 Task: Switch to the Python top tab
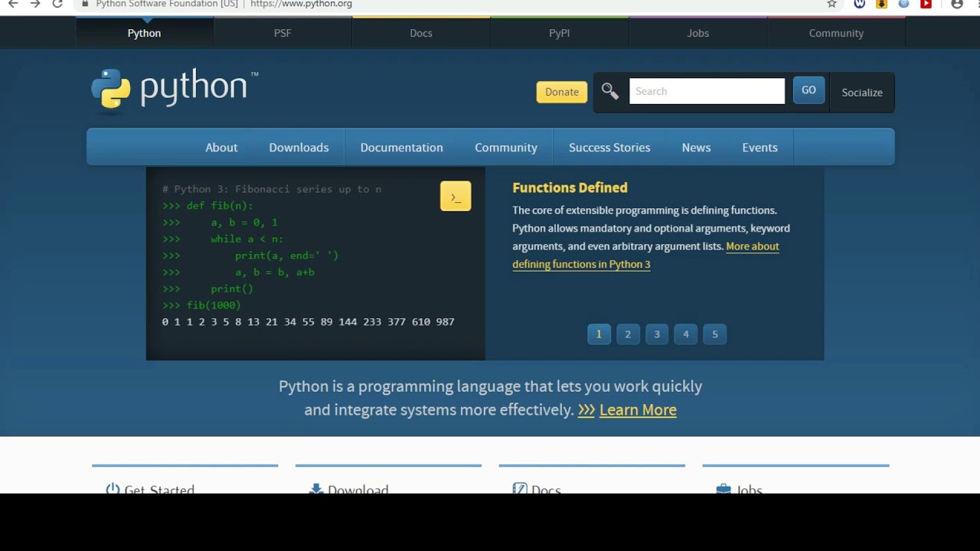(x=144, y=33)
